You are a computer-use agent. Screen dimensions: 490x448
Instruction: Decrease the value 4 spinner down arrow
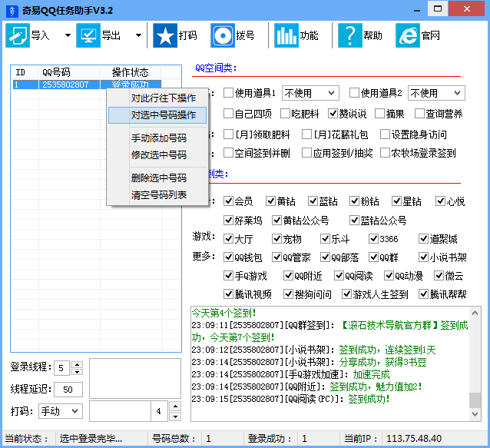175,416
